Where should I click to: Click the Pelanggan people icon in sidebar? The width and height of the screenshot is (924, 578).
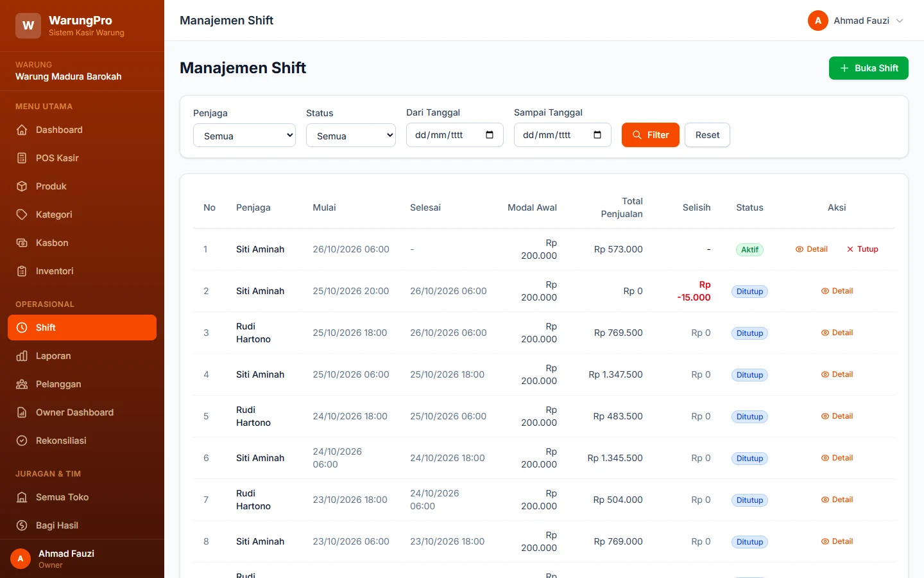tap(22, 384)
